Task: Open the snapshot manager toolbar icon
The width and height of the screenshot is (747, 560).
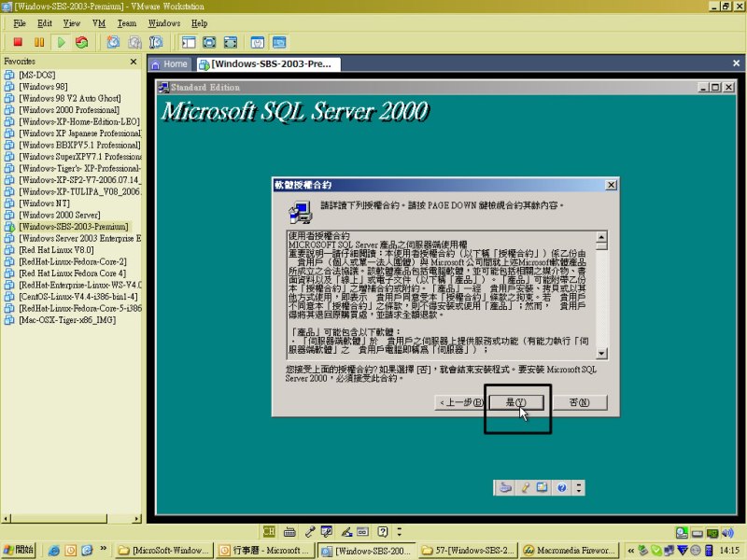Action: [x=156, y=42]
